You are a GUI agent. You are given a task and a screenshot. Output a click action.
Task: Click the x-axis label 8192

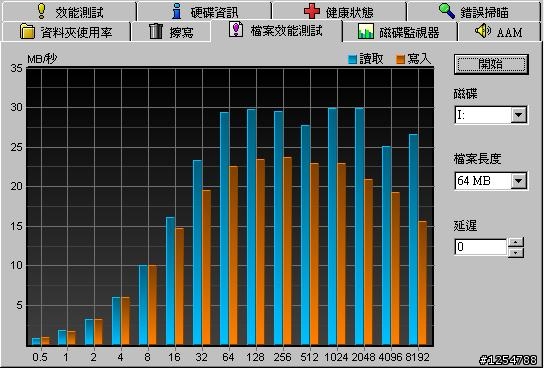pyautogui.click(x=417, y=357)
